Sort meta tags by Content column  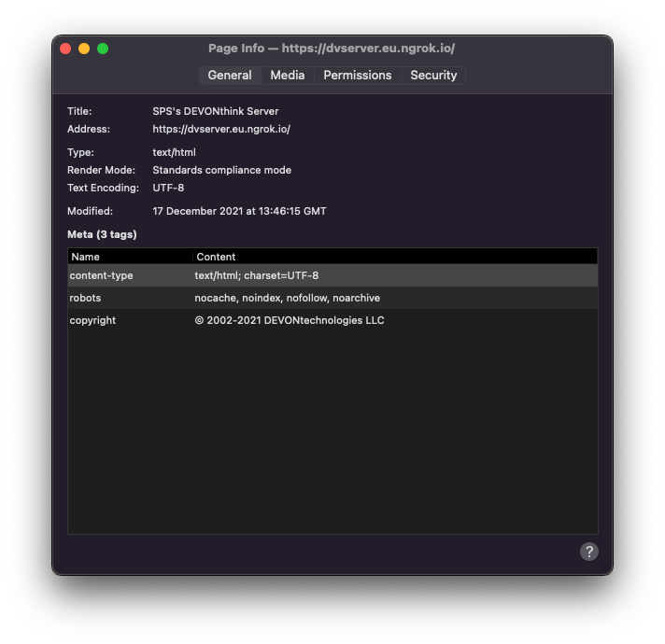pyautogui.click(x=394, y=257)
